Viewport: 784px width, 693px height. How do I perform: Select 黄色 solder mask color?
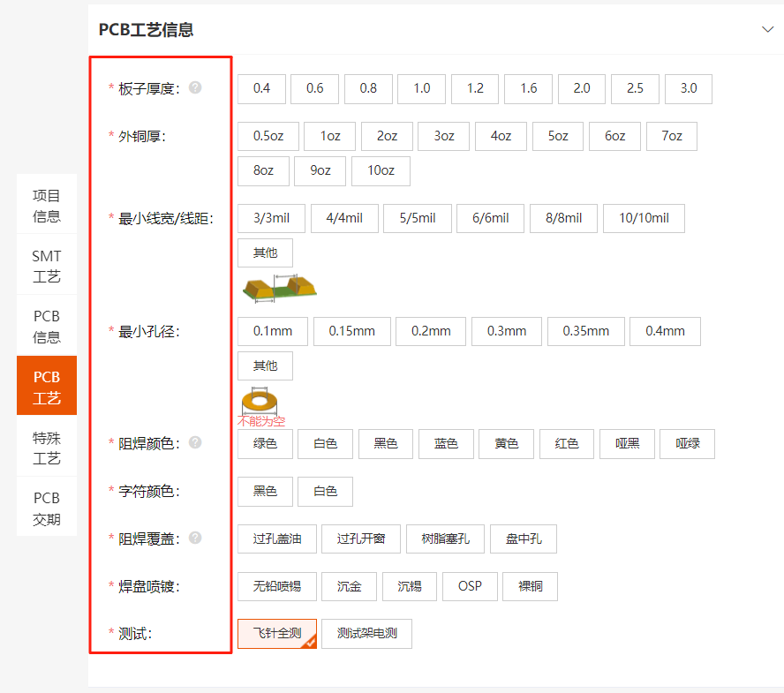[507, 444]
